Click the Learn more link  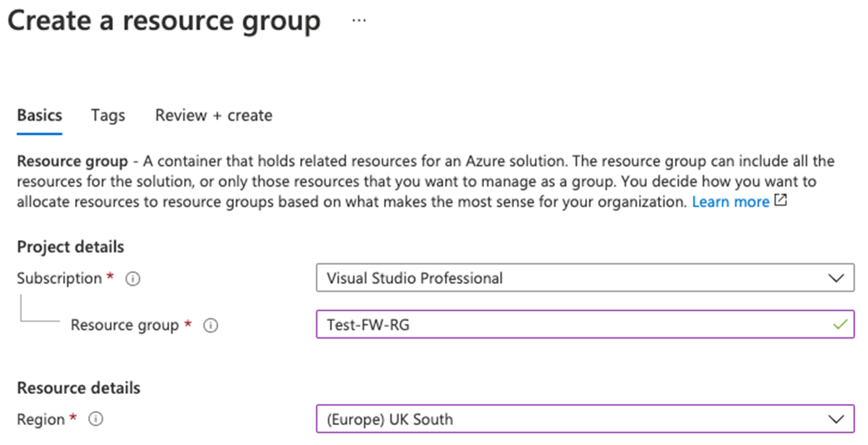(x=731, y=201)
